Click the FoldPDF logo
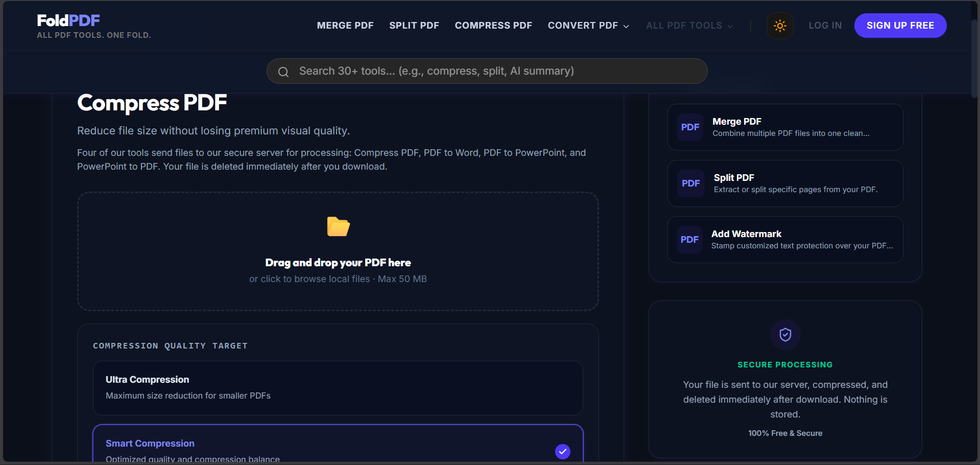Viewport: 980px width, 465px height. (68, 20)
